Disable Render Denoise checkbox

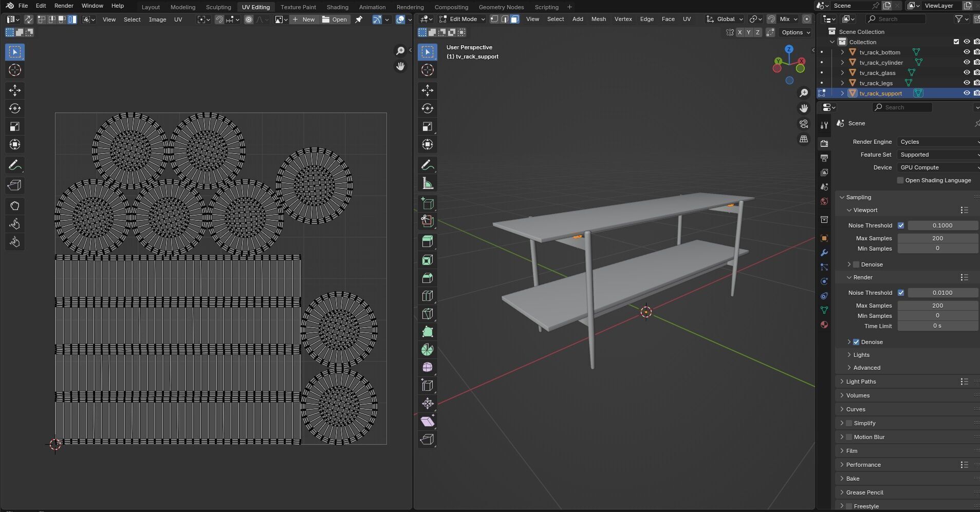pos(856,342)
